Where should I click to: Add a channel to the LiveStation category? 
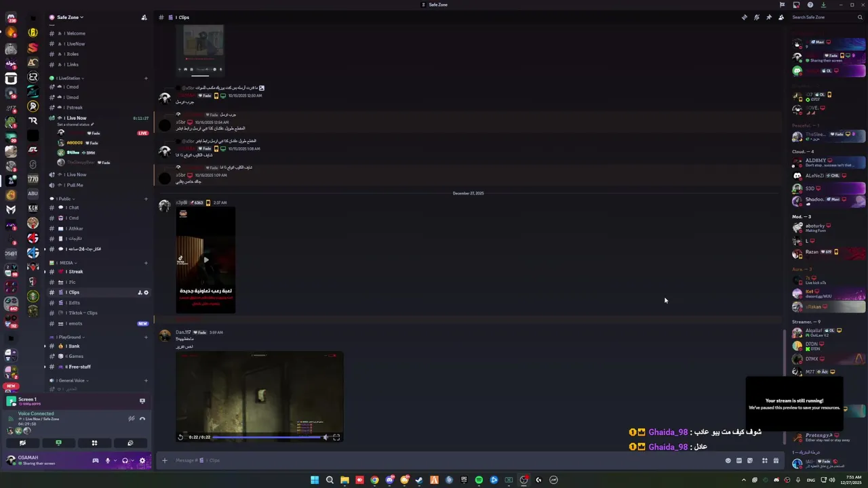click(146, 78)
